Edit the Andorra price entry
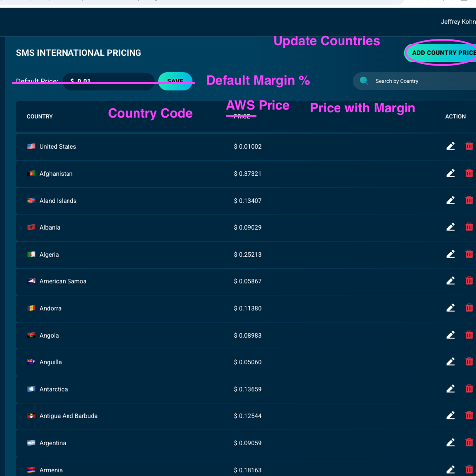 point(450,308)
